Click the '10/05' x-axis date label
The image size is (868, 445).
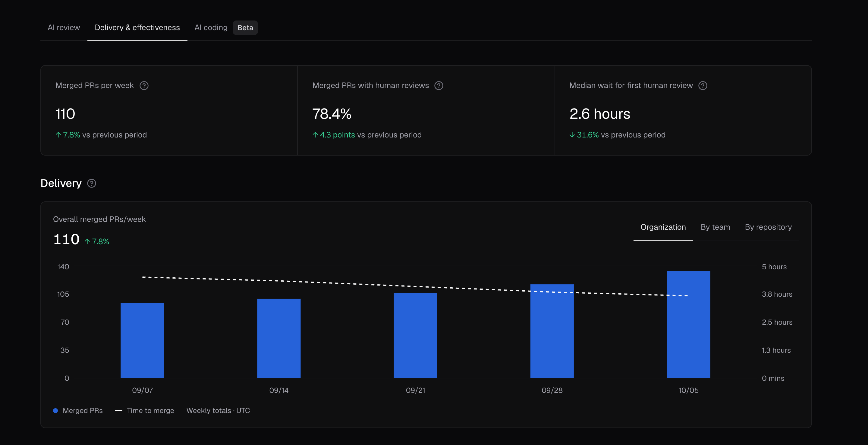pos(688,390)
